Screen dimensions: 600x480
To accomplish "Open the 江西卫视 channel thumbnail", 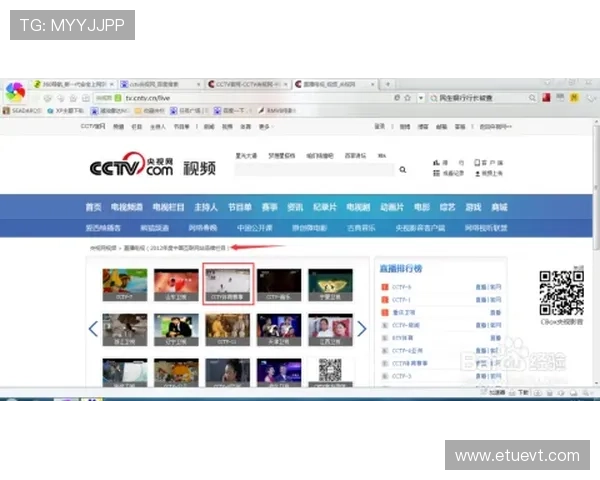I will coord(330,330).
